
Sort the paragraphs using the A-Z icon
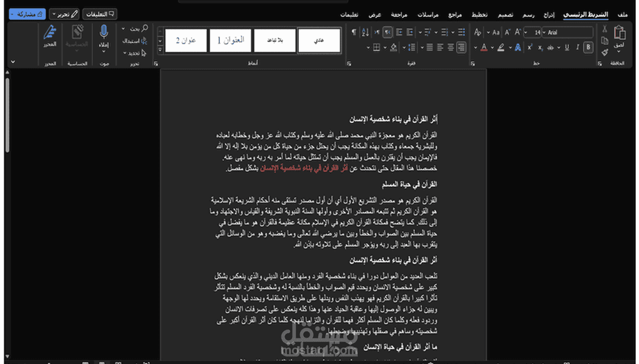point(367,32)
